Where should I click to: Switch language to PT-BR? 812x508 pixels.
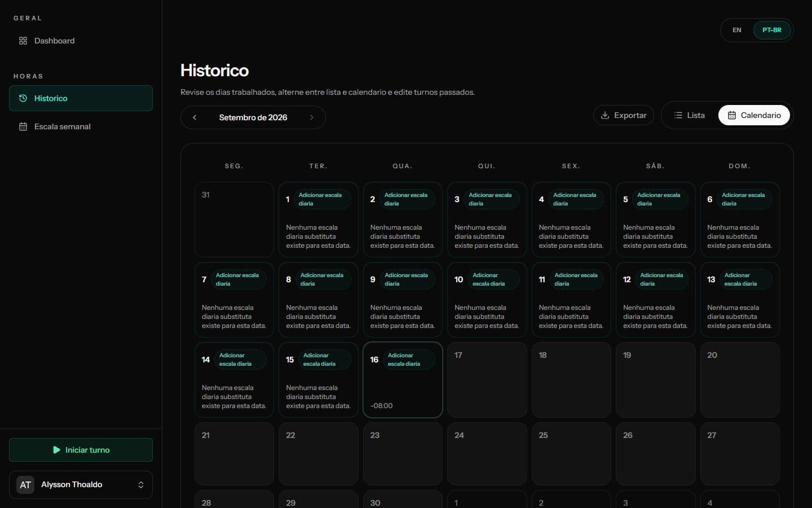click(x=772, y=30)
